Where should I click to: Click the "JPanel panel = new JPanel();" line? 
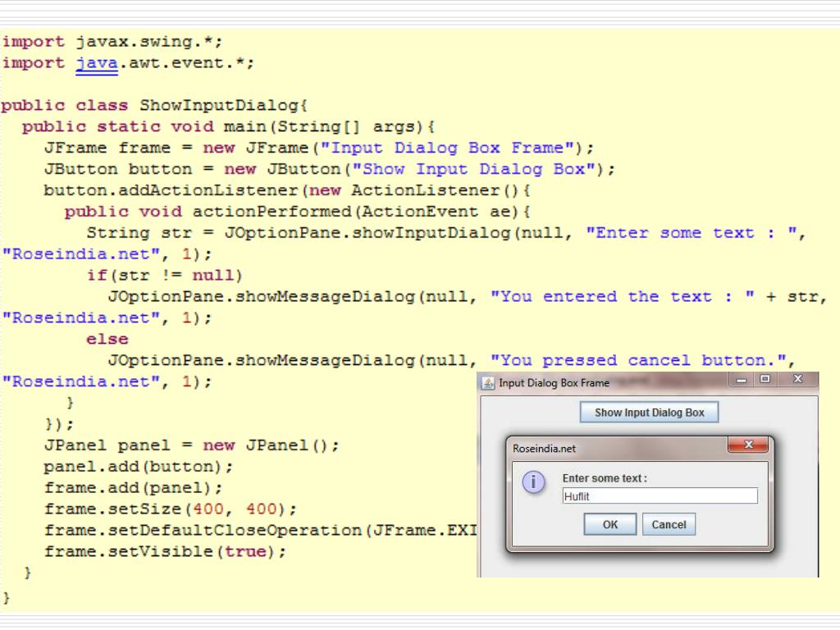tap(191, 445)
